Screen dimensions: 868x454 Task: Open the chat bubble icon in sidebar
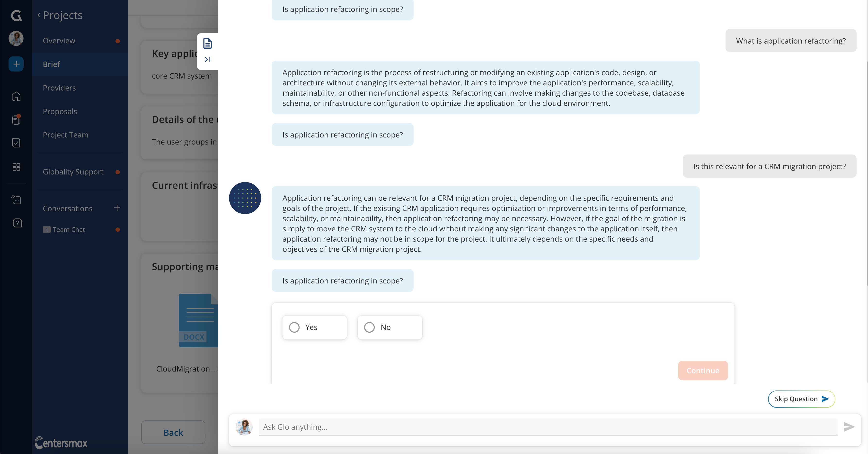(x=16, y=200)
